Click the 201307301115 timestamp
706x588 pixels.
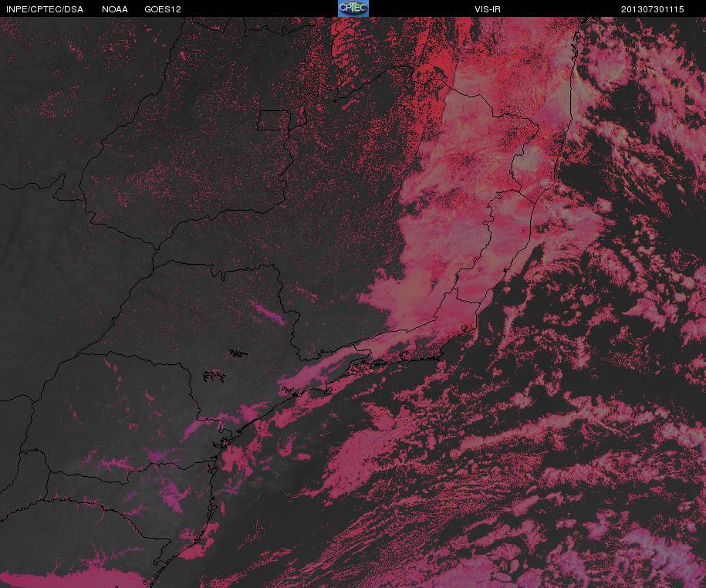[653, 9]
